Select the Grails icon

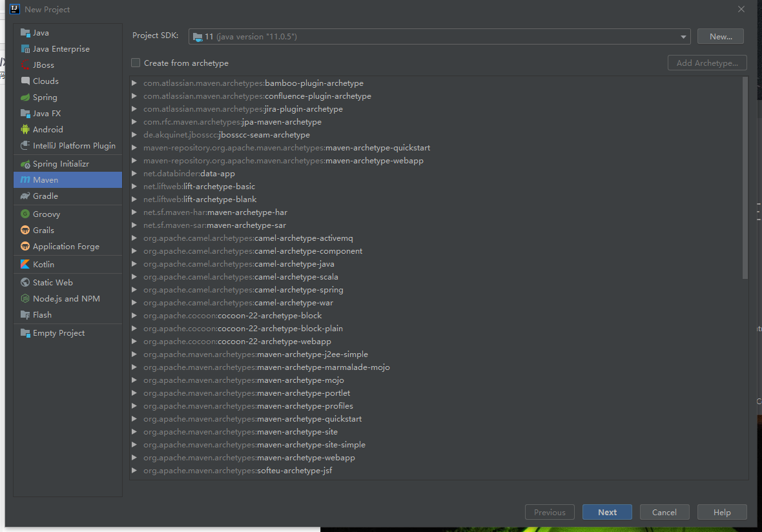(25, 230)
